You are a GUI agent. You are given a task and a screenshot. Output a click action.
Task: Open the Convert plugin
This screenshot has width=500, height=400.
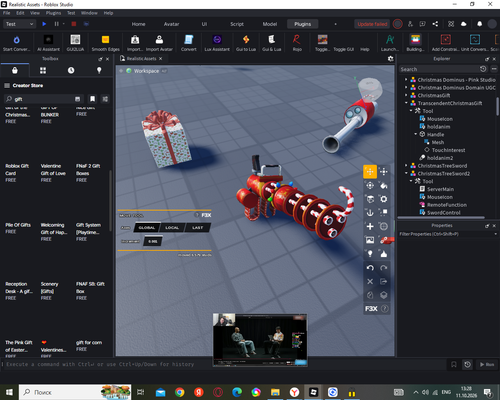pos(189,43)
